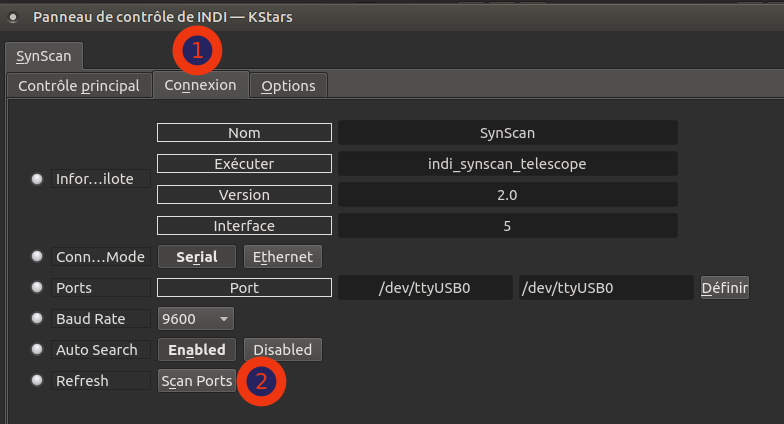
Task: Click the Refresh status light indicator
Action: click(x=38, y=381)
